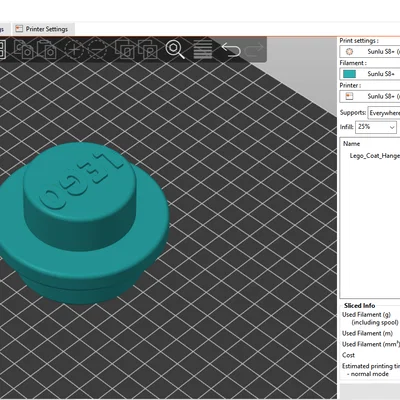Open variable layer height editing icon

tap(202, 50)
